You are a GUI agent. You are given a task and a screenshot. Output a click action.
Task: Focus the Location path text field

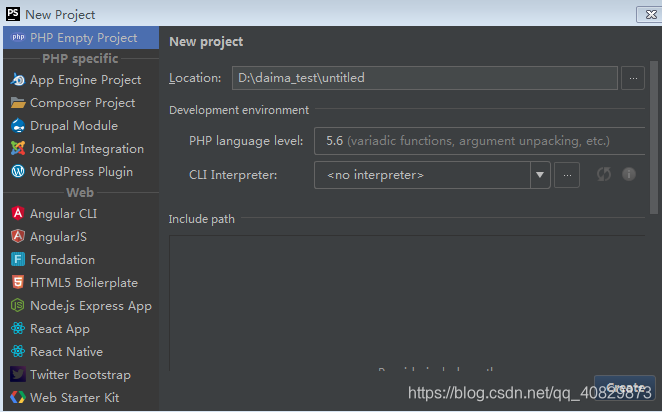tap(425, 78)
